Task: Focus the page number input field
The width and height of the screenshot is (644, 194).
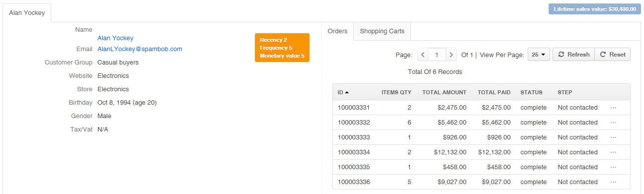Action: pyautogui.click(x=437, y=55)
